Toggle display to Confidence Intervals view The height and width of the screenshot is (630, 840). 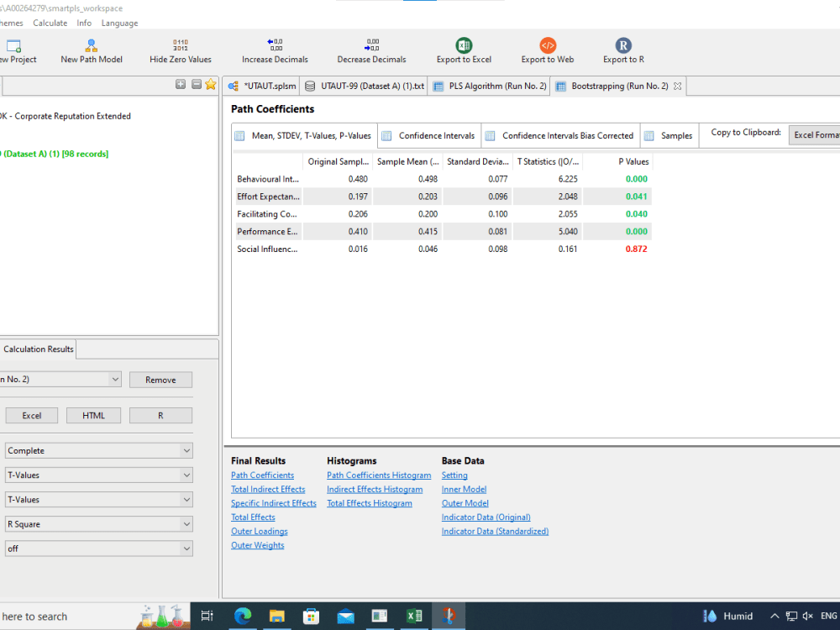coord(428,135)
